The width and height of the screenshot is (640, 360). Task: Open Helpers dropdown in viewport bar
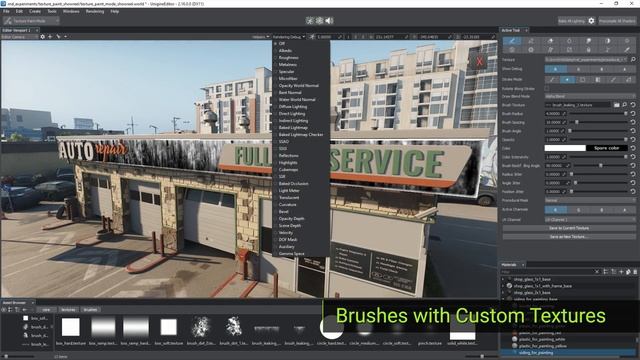point(260,37)
